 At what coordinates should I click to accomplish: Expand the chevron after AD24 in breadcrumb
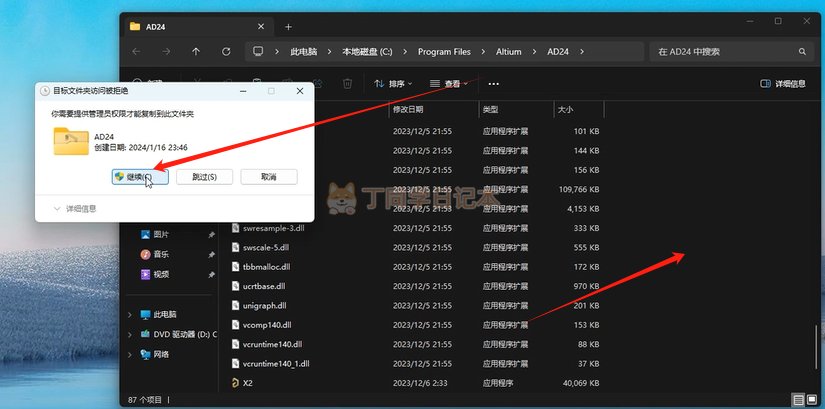pos(582,52)
